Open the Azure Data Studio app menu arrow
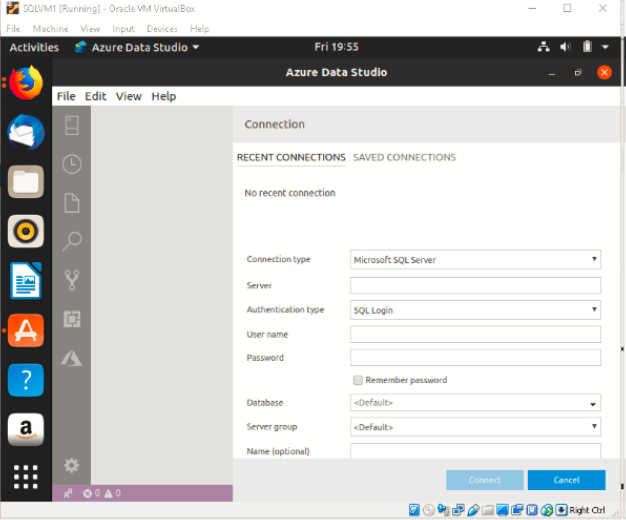Screen dimensions: 626x520 pos(196,47)
